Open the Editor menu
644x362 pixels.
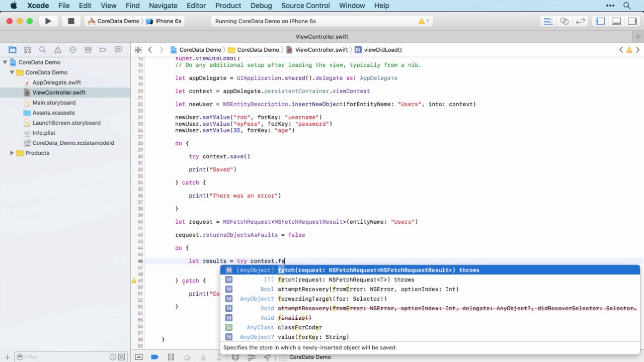click(196, 6)
